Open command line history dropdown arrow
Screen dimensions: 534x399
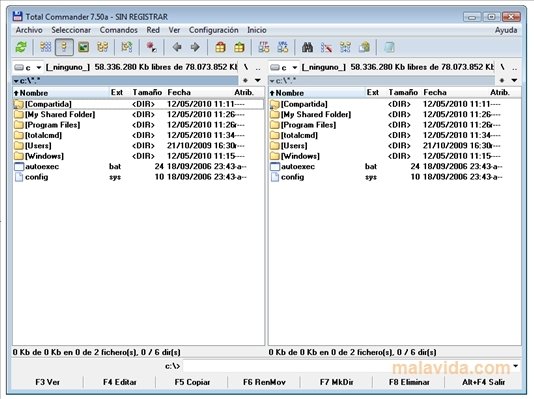(x=516, y=366)
